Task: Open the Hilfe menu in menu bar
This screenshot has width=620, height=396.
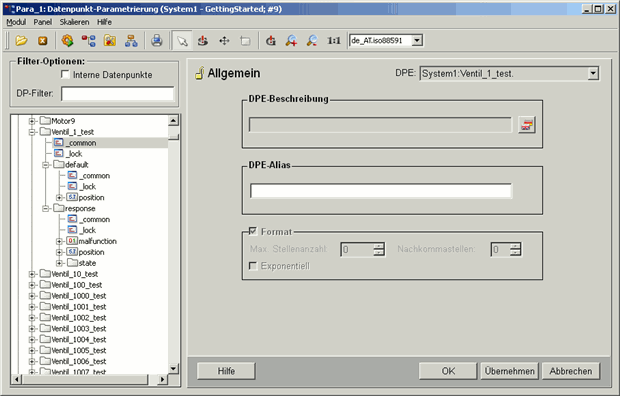Action: (104, 22)
